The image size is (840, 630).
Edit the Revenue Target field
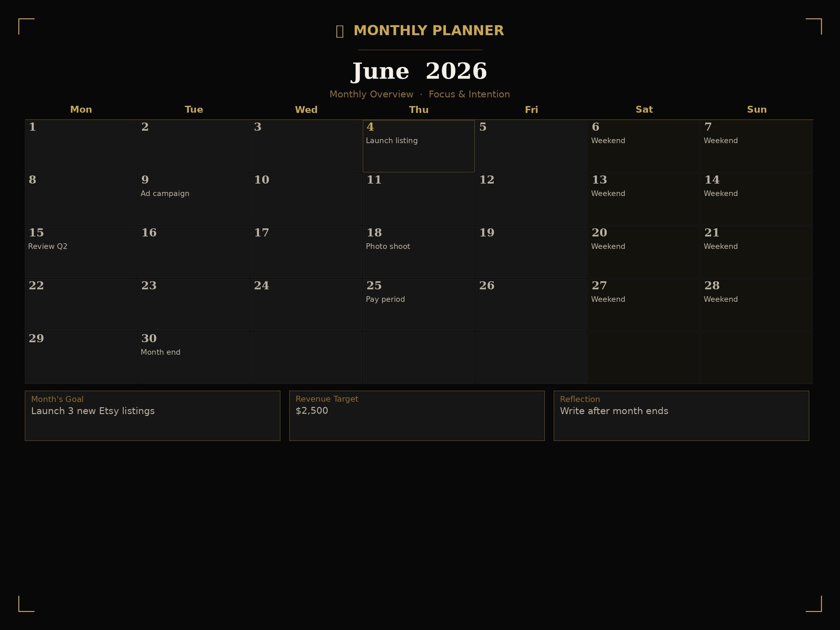click(417, 416)
